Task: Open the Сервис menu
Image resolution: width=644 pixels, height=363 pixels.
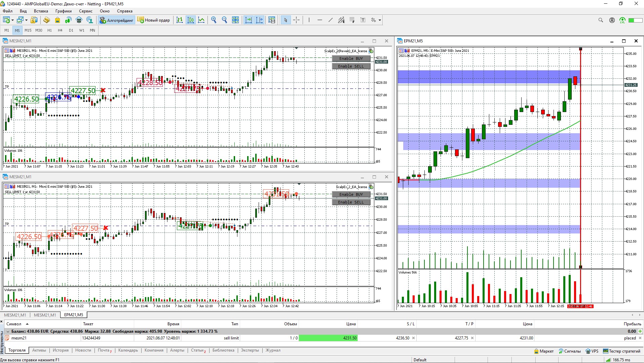Action: (86, 11)
